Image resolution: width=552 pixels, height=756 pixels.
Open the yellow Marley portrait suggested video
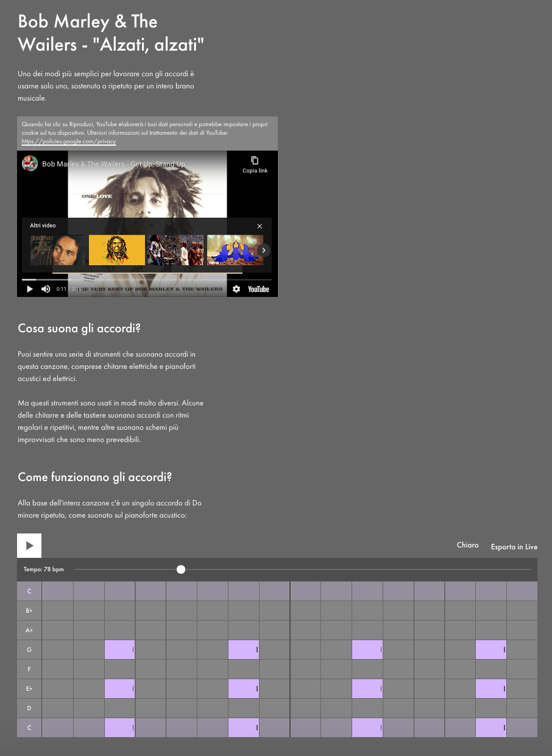[x=117, y=250]
